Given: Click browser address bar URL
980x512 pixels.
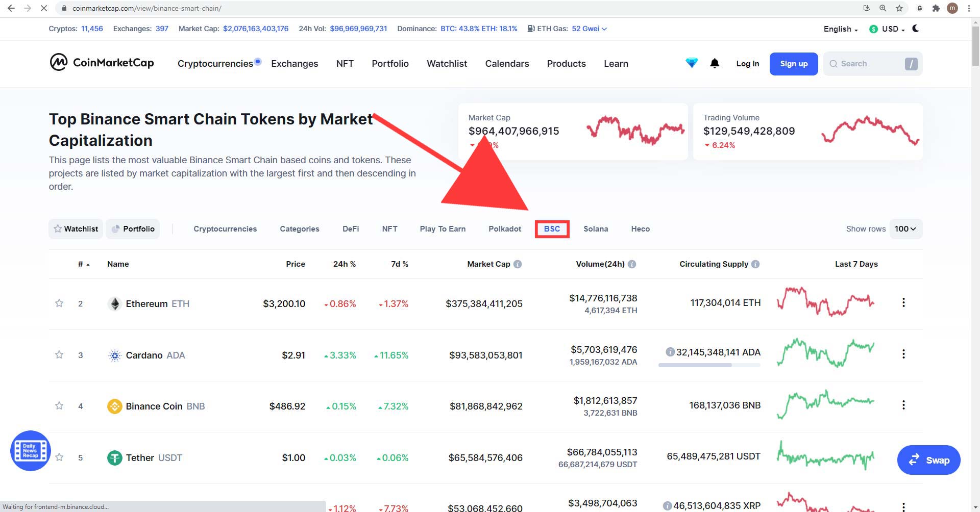Looking at the screenshot, I should coord(147,8).
